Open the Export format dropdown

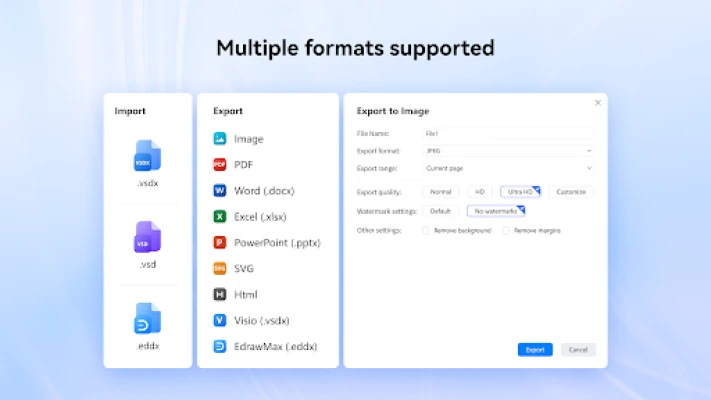click(508, 150)
